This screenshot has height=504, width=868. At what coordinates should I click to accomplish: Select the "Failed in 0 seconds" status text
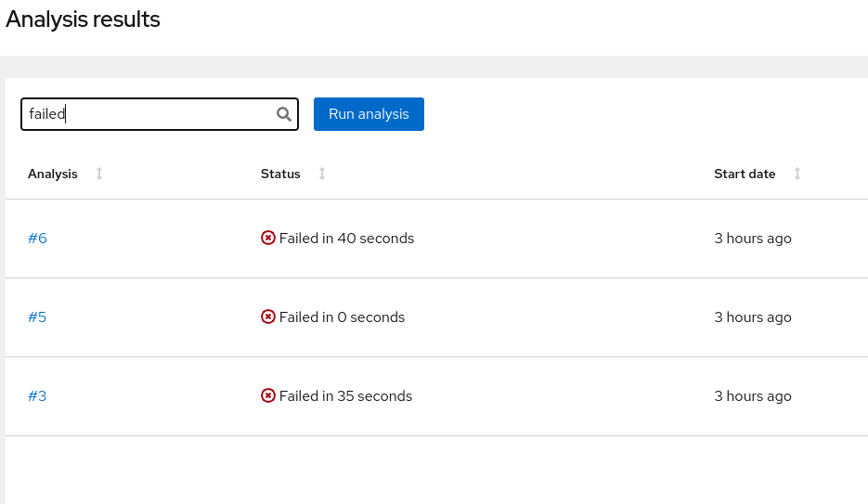coord(342,317)
